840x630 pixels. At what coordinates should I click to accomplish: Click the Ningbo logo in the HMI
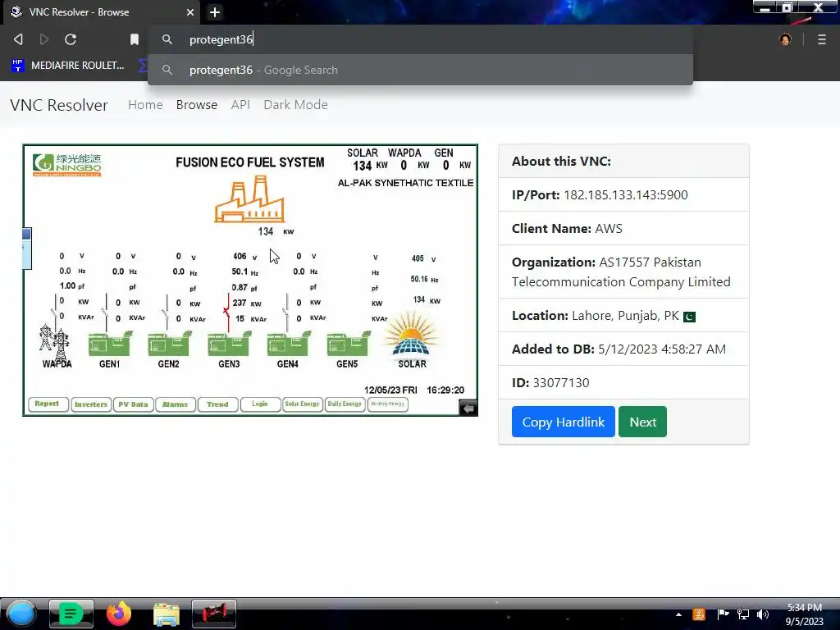[67, 164]
